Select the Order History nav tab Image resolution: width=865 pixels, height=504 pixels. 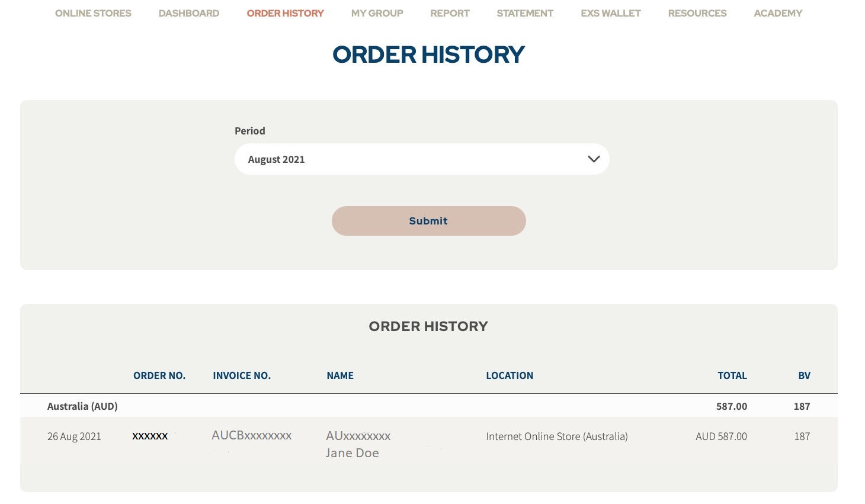tap(285, 13)
